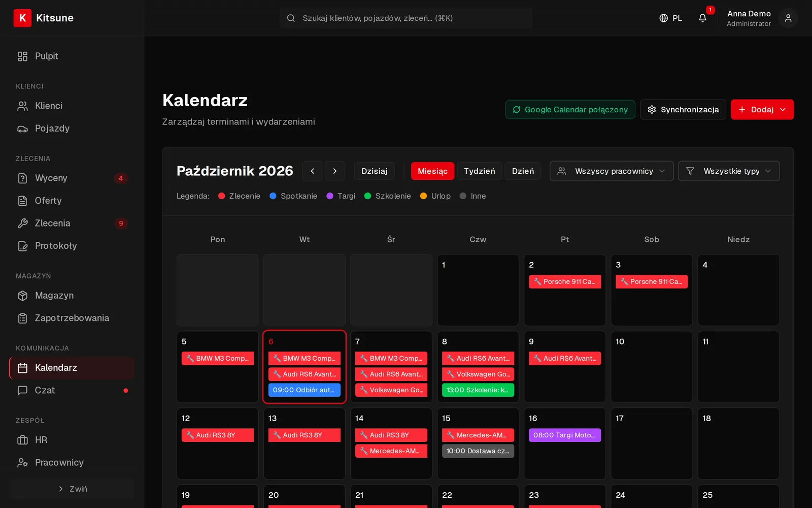Image resolution: width=812 pixels, height=508 pixels.
Task: Open Wyceny section in sidebar
Action: coord(72,178)
